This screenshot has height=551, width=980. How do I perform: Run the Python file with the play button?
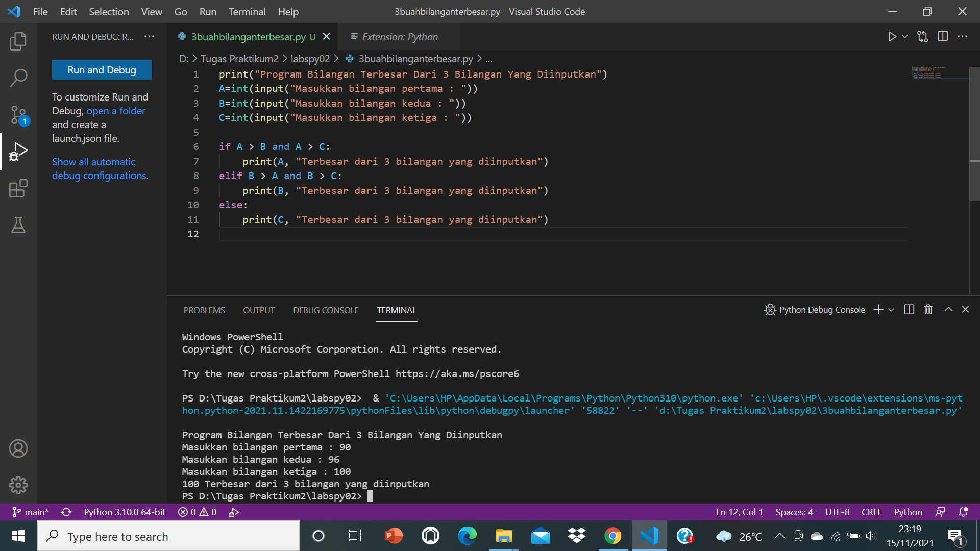coord(891,36)
